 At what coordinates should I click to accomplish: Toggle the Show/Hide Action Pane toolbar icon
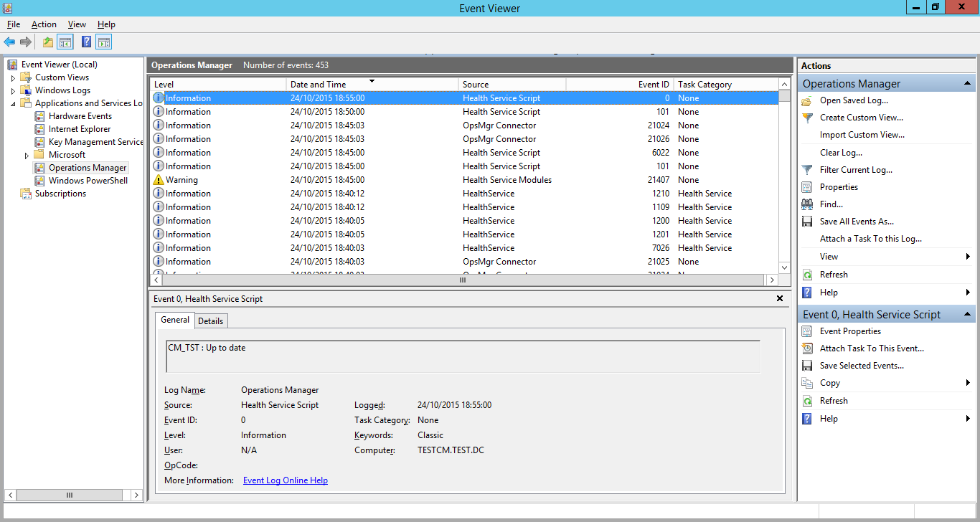[x=104, y=42]
